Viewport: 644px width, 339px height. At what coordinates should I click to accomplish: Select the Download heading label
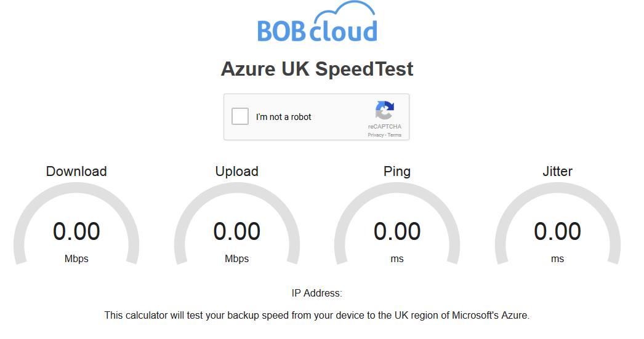coord(76,172)
